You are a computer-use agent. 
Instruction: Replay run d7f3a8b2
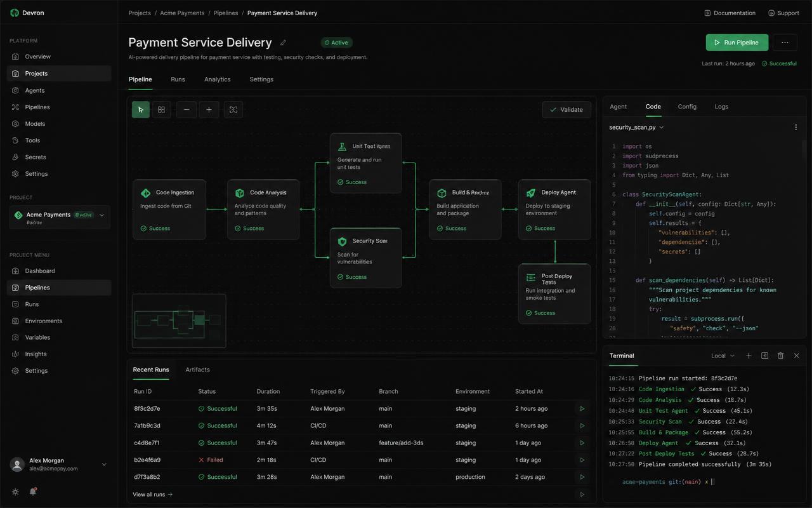[582, 477]
